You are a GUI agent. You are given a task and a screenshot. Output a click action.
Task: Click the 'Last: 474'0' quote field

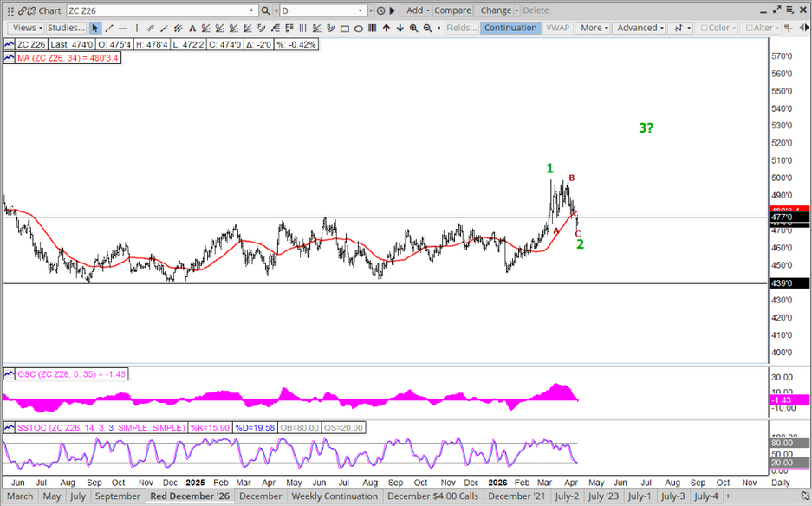(x=71, y=44)
